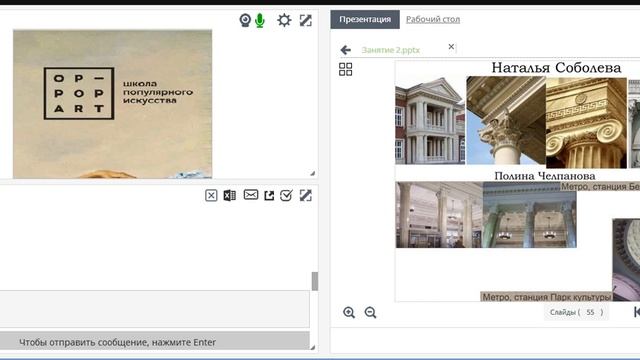640x360 pixels.
Task: Click the metro ceiling chandeliers photo
Action: tap(529, 215)
